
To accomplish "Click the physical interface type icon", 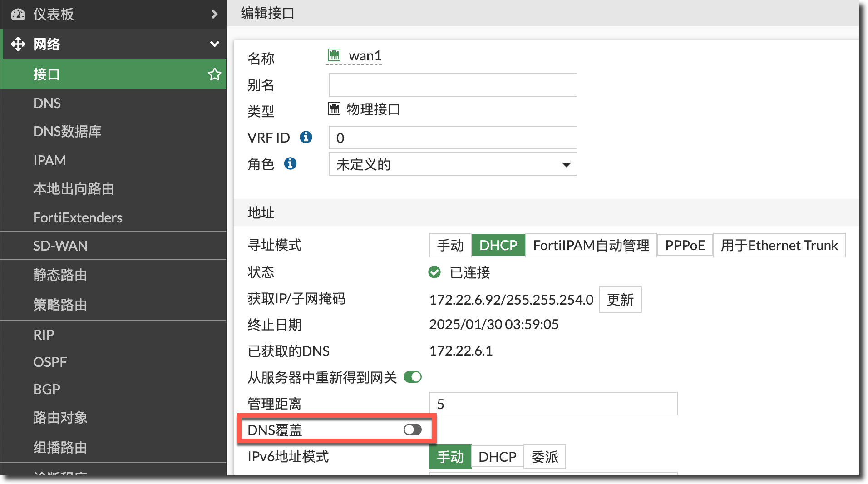I will (x=334, y=109).
